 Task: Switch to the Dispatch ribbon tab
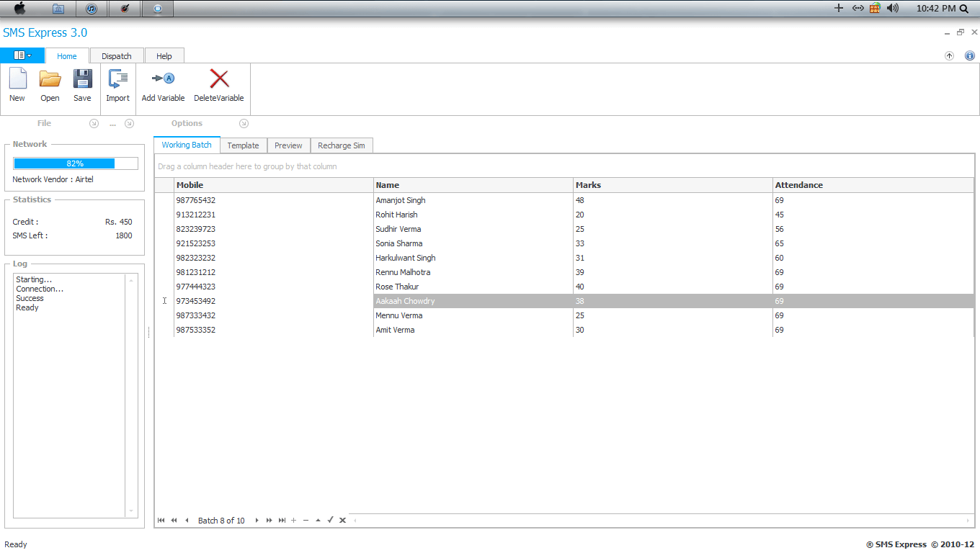tap(117, 56)
